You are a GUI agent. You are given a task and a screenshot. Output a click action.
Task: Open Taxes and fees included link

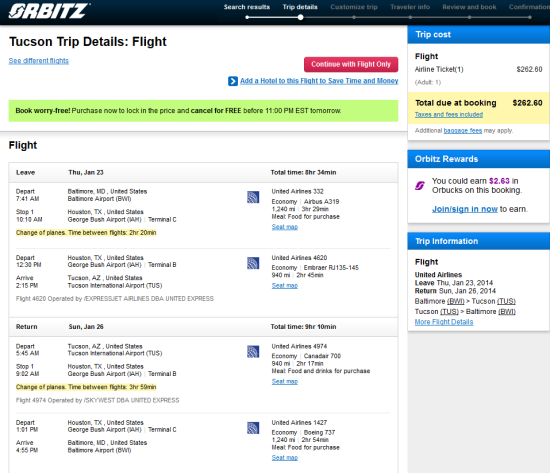point(449,114)
